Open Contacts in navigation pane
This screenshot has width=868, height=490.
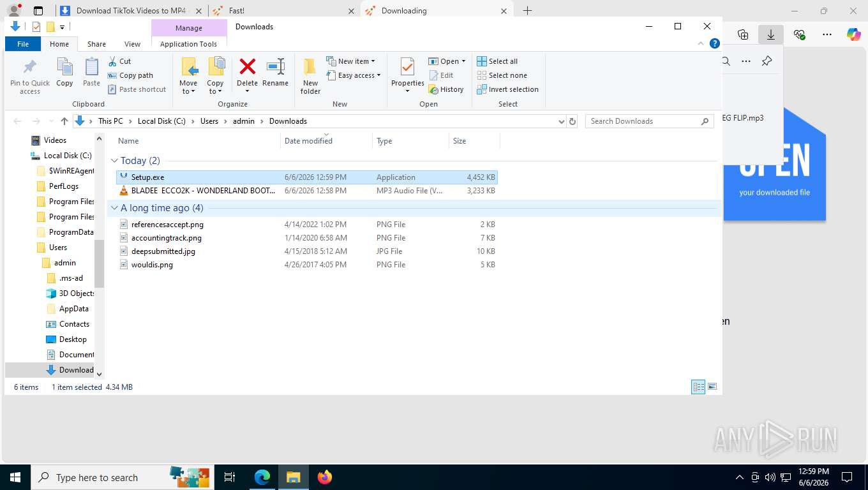(x=74, y=324)
